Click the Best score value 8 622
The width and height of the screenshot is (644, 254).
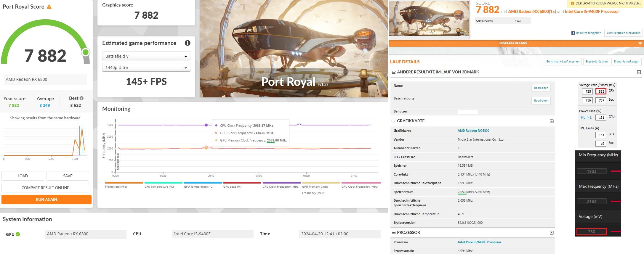[x=76, y=105]
